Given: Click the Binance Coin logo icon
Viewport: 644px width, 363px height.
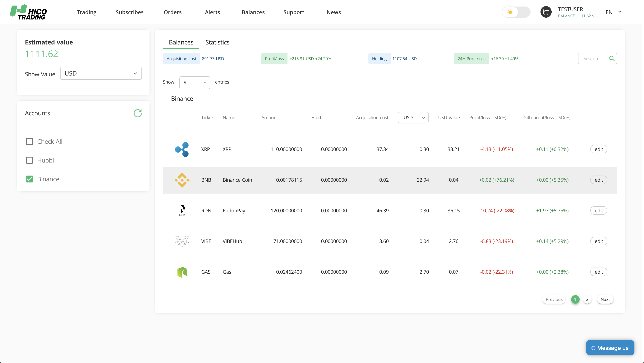Looking at the screenshot, I should [182, 180].
